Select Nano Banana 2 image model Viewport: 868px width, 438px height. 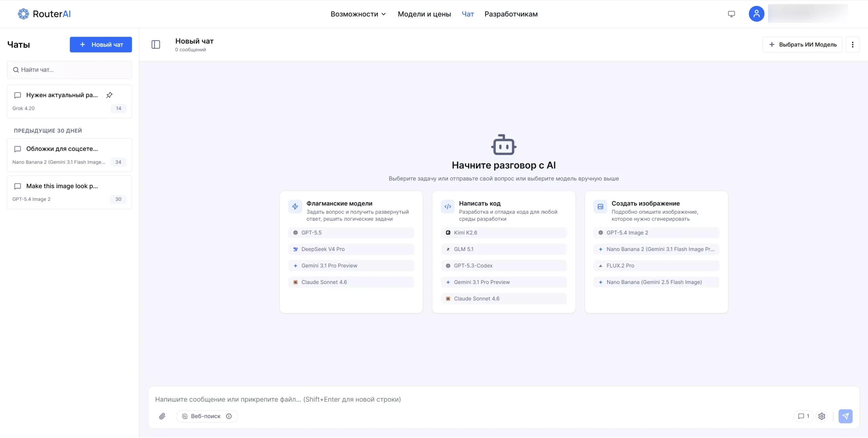click(656, 249)
